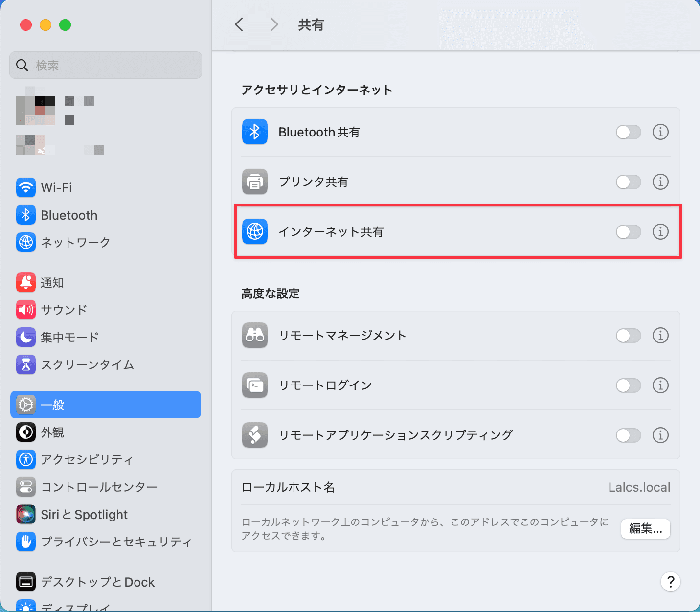The height and width of the screenshot is (612, 700).
Task: Click the 編集… button for local hostname
Action: pos(645,529)
